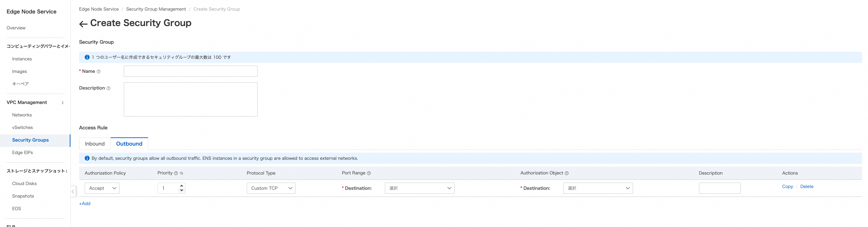
Task: Open the Accept authorization policy dropdown
Action: (102, 188)
